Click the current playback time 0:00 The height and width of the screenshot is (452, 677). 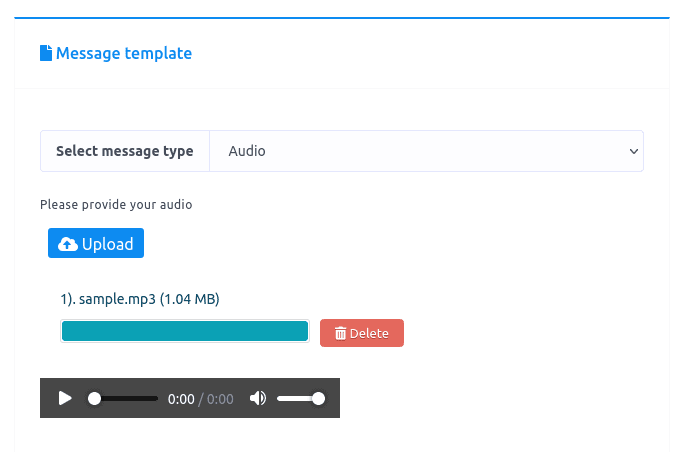pyautogui.click(x=181, y=399)
